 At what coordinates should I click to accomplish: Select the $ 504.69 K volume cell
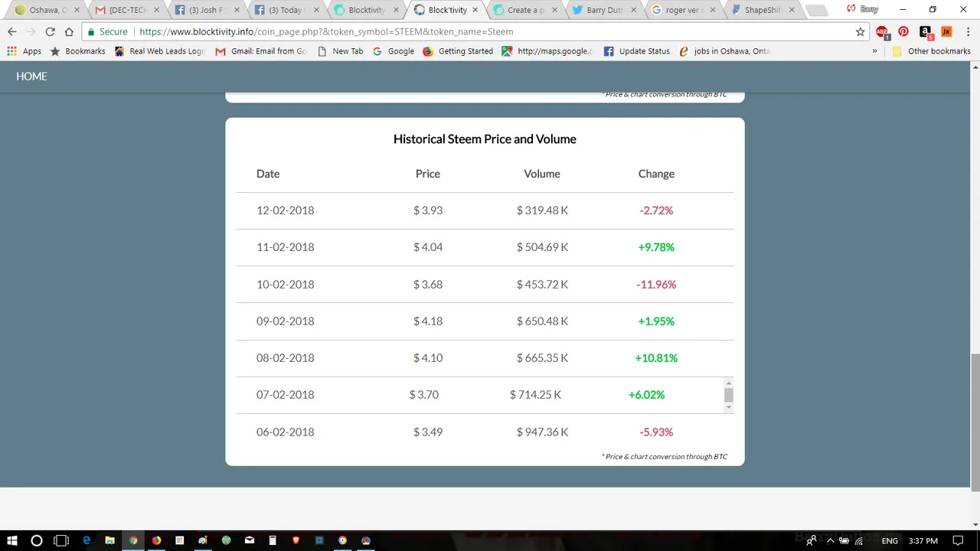[x=542, y=247]
